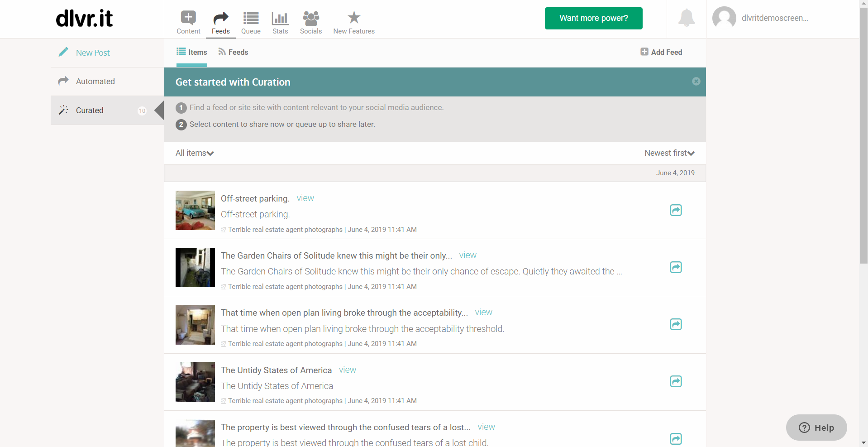View the Garden Chairs of Solitude item
Screen dimensions: 868x447
467,255
